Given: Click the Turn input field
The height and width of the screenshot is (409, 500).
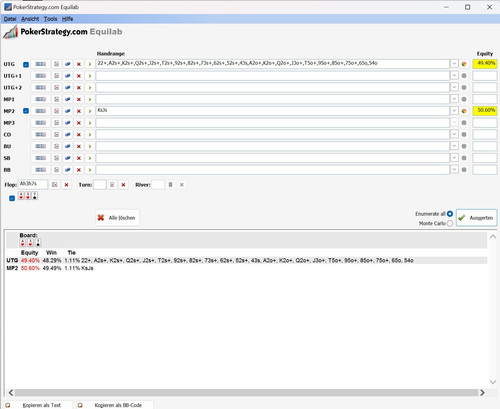Looking at the screenshot, I should click(99, 184).
